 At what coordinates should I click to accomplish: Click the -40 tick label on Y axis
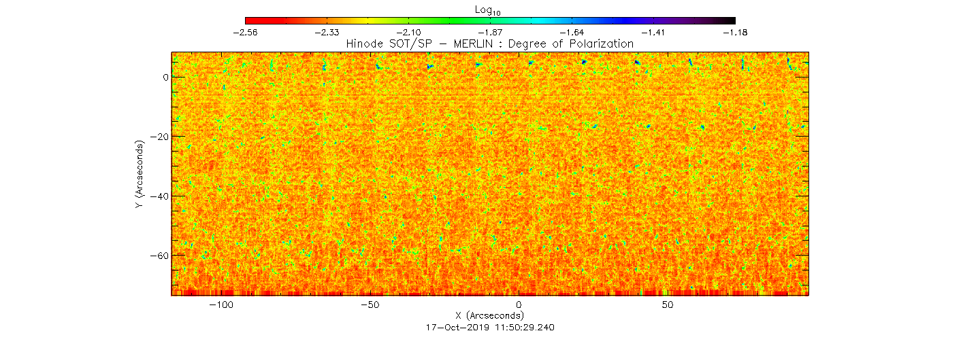click(x=159, y=196)
